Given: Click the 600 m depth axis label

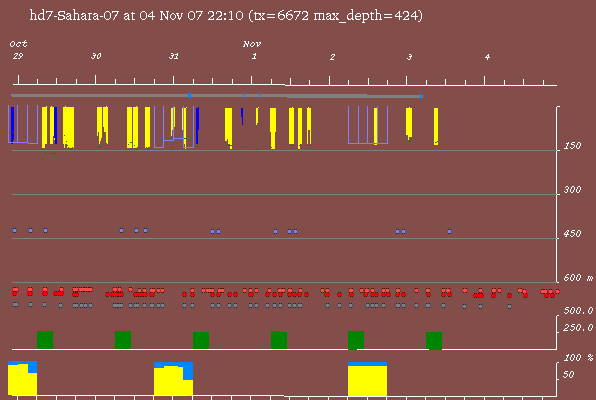Looking at the screenshot, I should pos(578,278).
